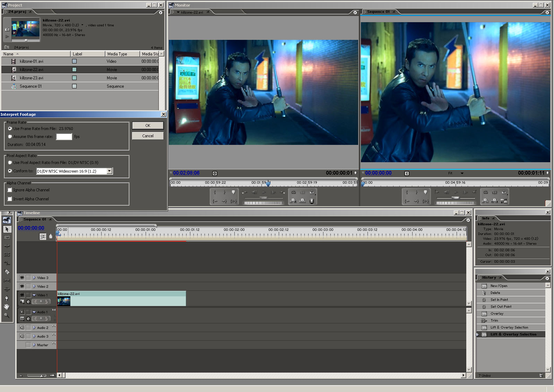
Task: Select killzone-22.avi clip on Video 1 track
Action: click(121, 298)
